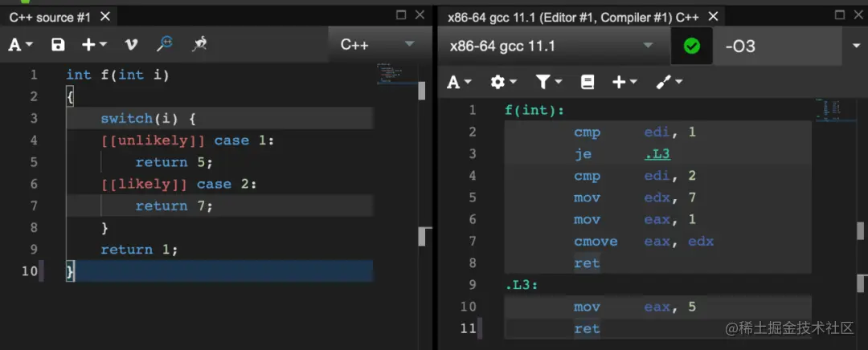Click the -O3 compiler options field

(x=778, y=46)
